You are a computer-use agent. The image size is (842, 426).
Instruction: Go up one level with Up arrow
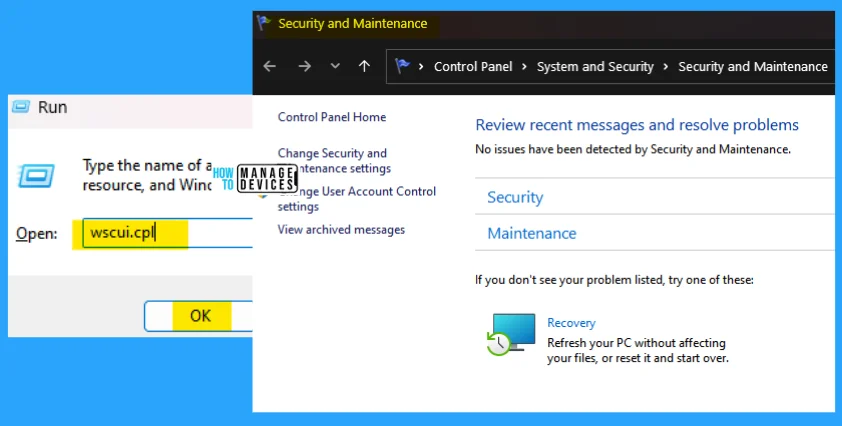[x=364, y=66]
